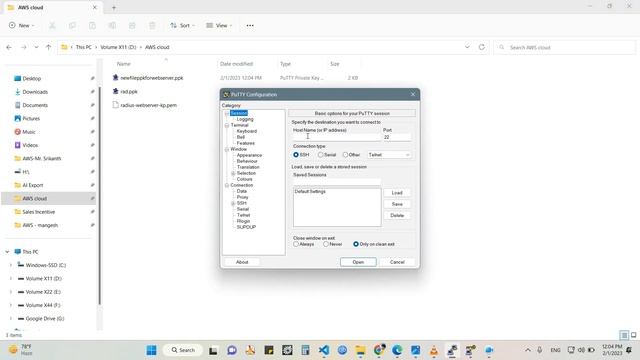Click the Host Name input field
The image size is (640, 360).
coord(336,137)
